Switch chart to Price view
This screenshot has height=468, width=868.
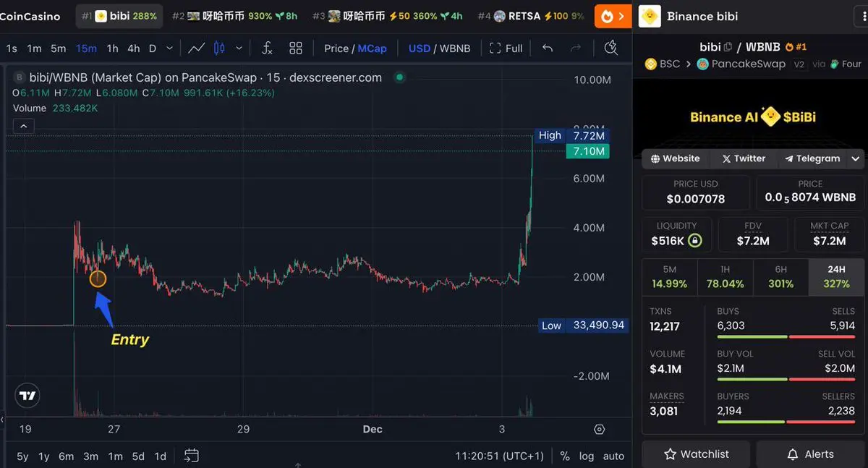pos(336,48)
